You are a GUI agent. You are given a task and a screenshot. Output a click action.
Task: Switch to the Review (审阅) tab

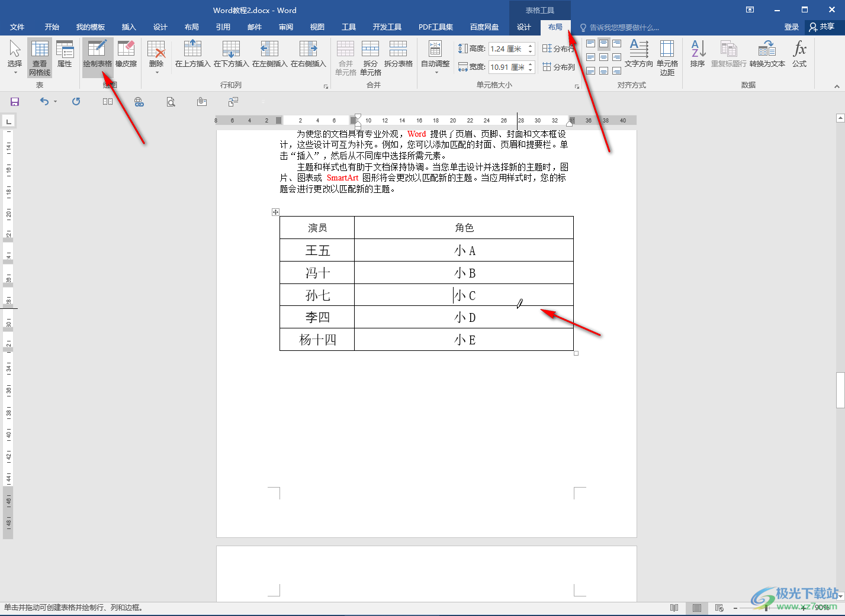pyautogui.click(x=285, y=27)
